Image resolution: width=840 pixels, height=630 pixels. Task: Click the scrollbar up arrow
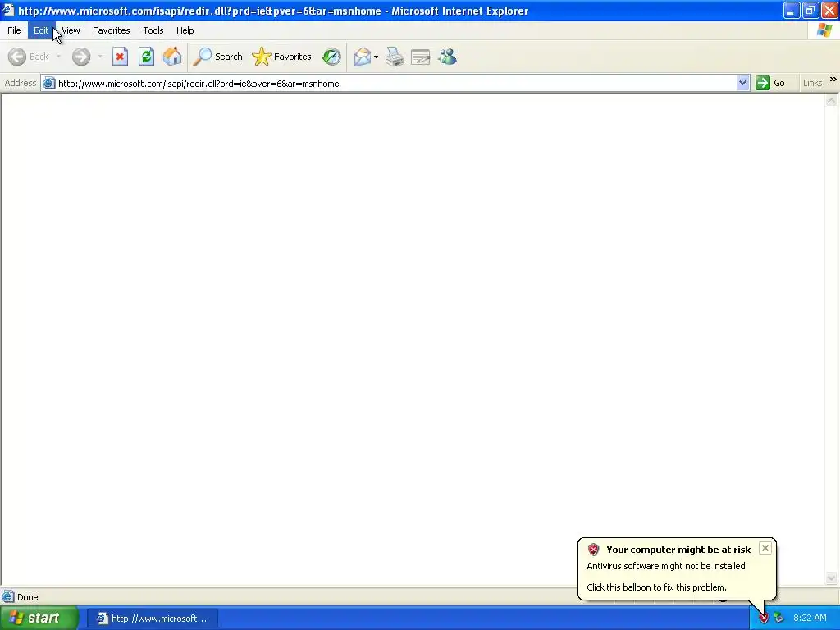pos(832,101)
